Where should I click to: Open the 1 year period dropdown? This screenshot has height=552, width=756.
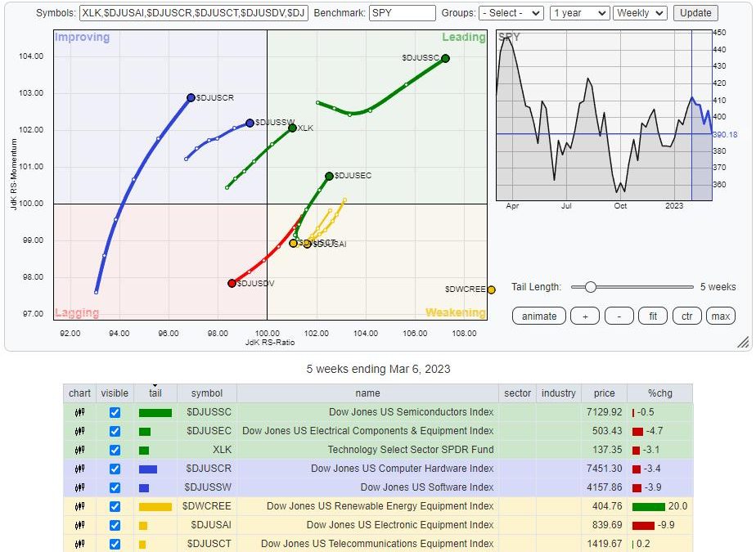[x=579, y=13]
